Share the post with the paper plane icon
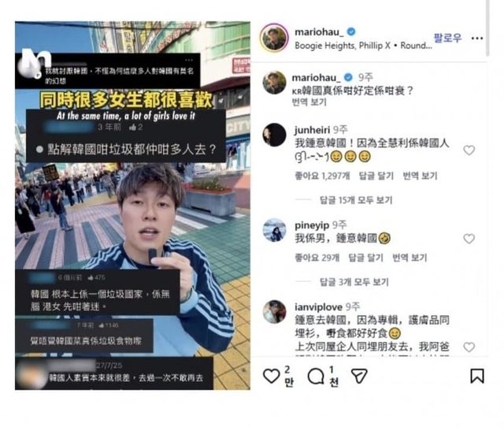This screenshot has width=504, height=427. 359,376
